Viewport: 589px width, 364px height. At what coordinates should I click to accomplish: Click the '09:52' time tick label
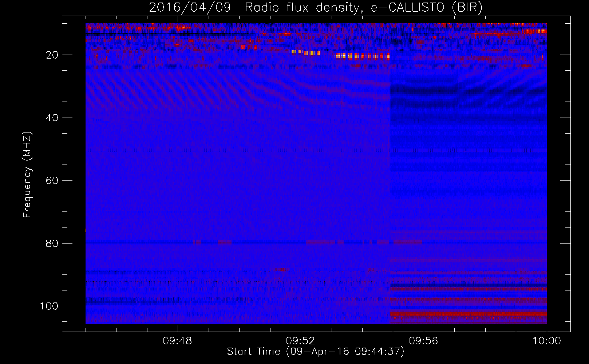point(300,341)
